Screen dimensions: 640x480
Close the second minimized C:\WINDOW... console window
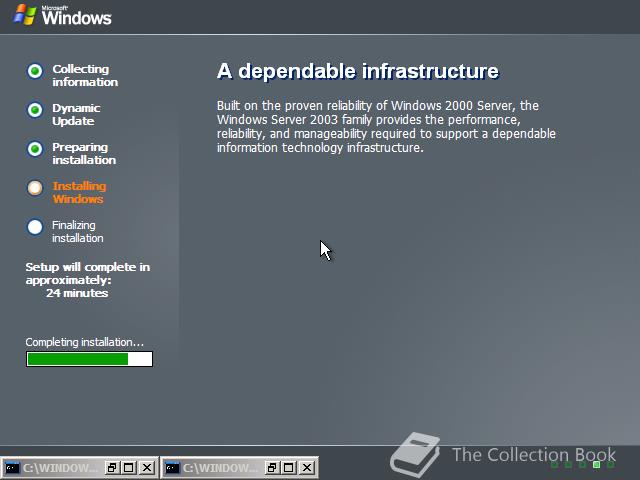[x=307, y=468]
